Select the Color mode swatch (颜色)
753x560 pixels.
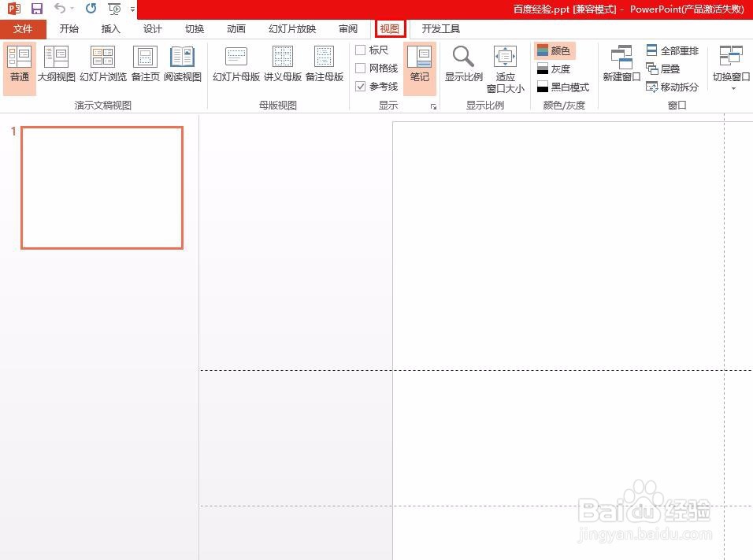pyautogui.click(x=555, y=50)
